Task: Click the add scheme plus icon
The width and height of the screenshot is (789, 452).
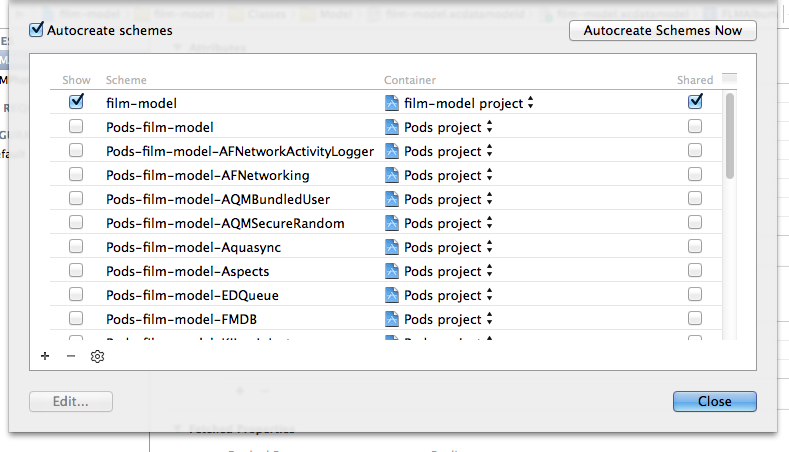Action: coord(45,356)
